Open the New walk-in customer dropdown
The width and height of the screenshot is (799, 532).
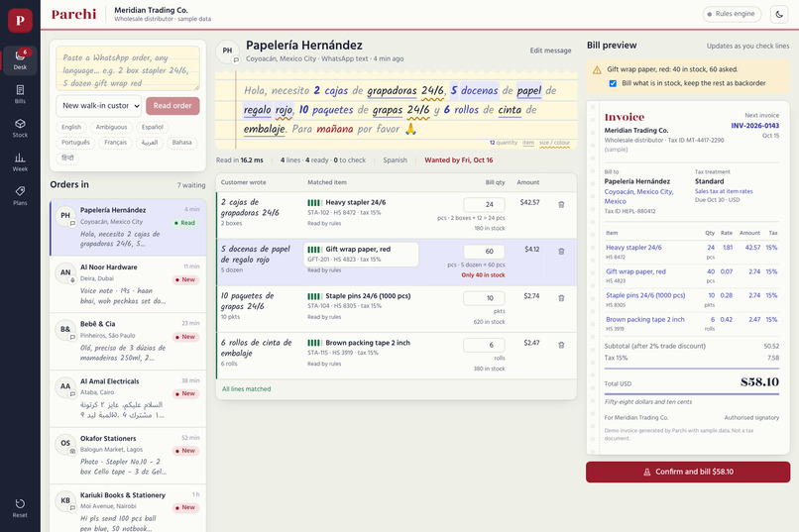click(99, 106)
